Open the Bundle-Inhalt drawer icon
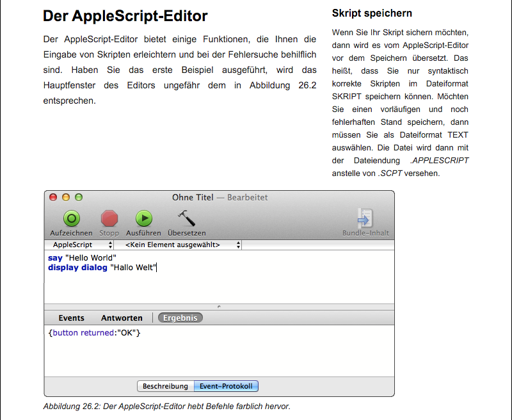The width and height of the screenshot is (512, 420). 365,218
